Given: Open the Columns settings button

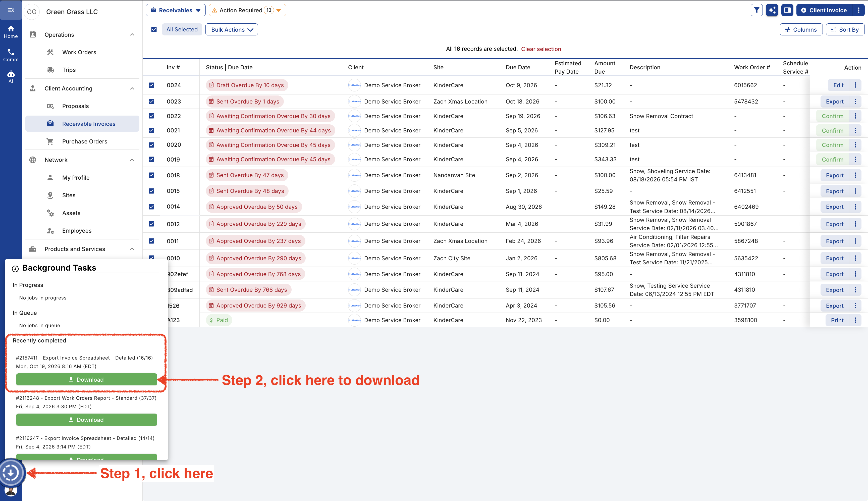Looking at the screenshot, I should [801, 30].
